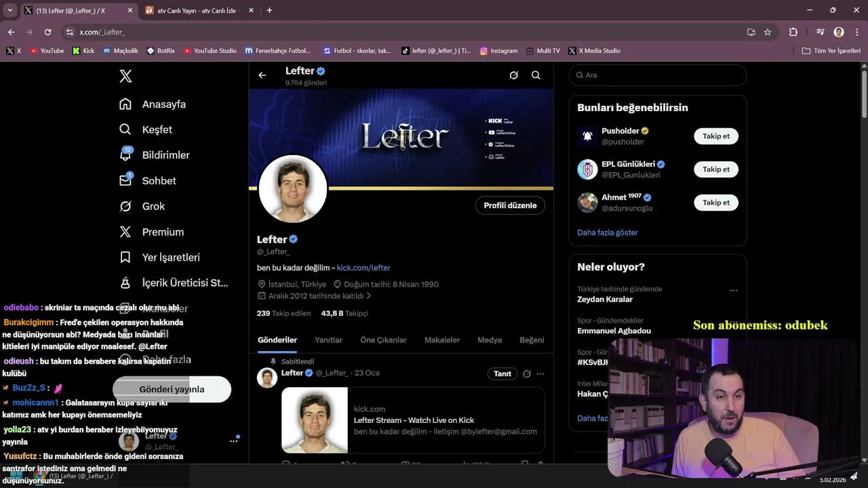Expand Aralık 2012 tarihinde katıldı chevron
This screenshot has height=488, width=868.
tap(369, 296)
